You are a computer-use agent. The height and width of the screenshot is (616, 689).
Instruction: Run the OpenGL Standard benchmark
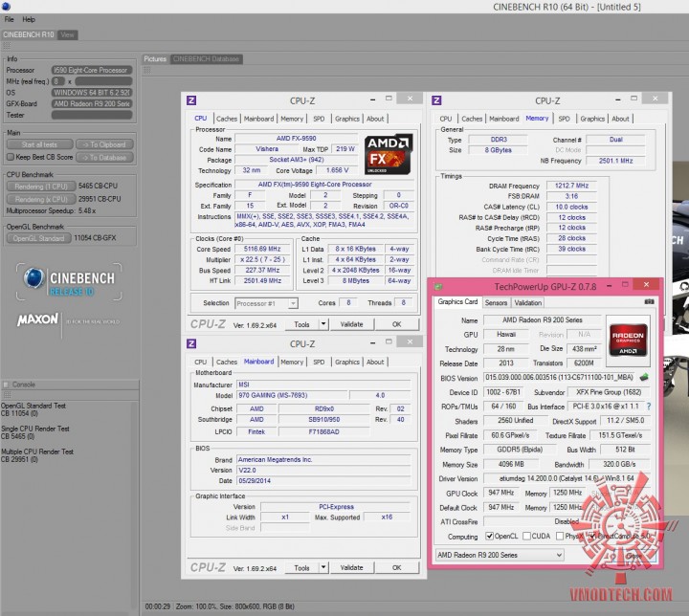[x=38, y=238]
